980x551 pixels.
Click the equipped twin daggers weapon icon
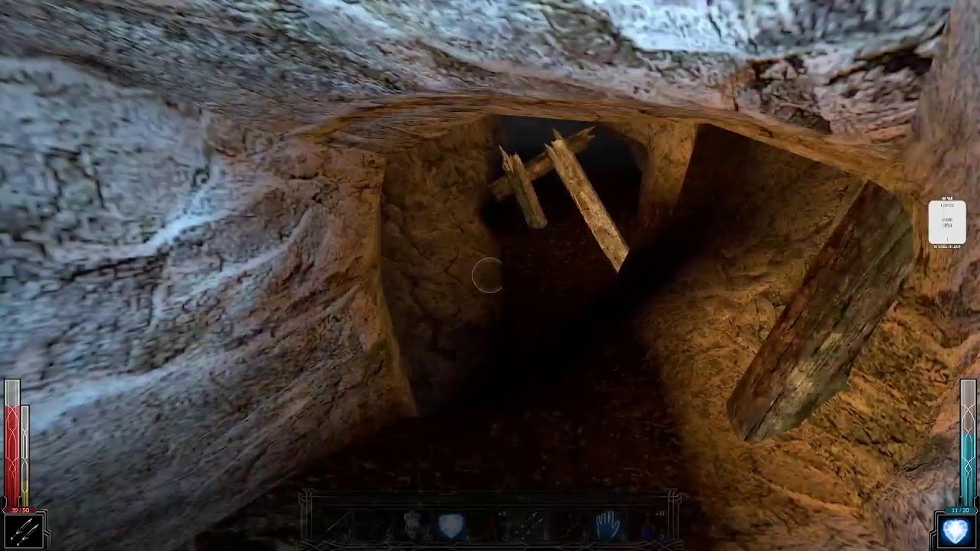[x=25, y=530]
